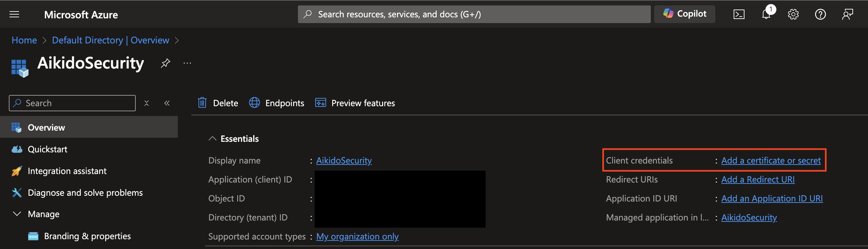Click the Overview grid icon in sidebar
This screenshot has width=868, height=249.
[x=16, y=128]
